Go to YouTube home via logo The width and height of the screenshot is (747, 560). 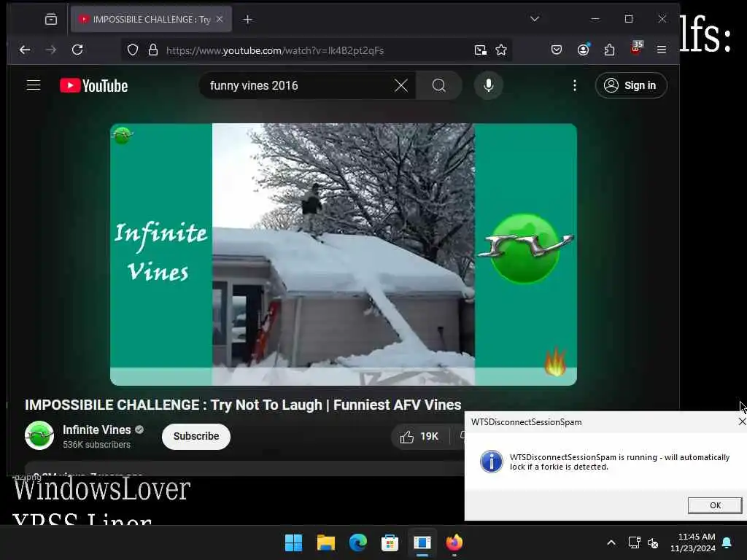[94, 86]
